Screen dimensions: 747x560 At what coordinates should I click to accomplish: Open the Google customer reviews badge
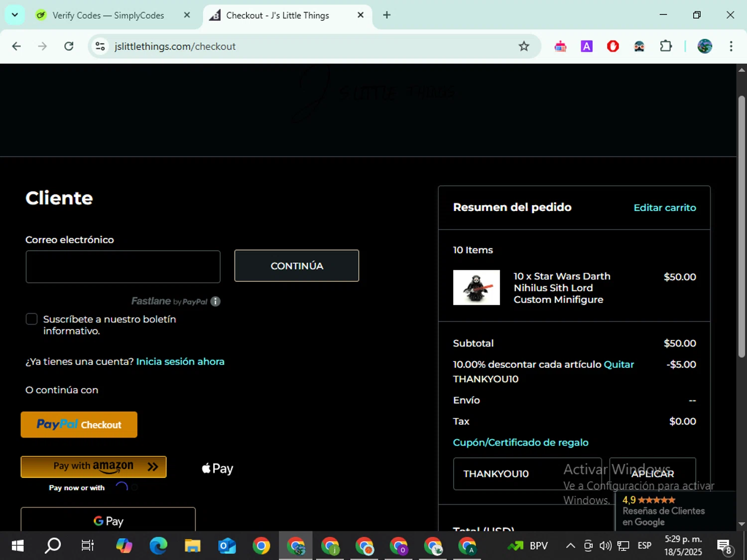coord(675,511)
